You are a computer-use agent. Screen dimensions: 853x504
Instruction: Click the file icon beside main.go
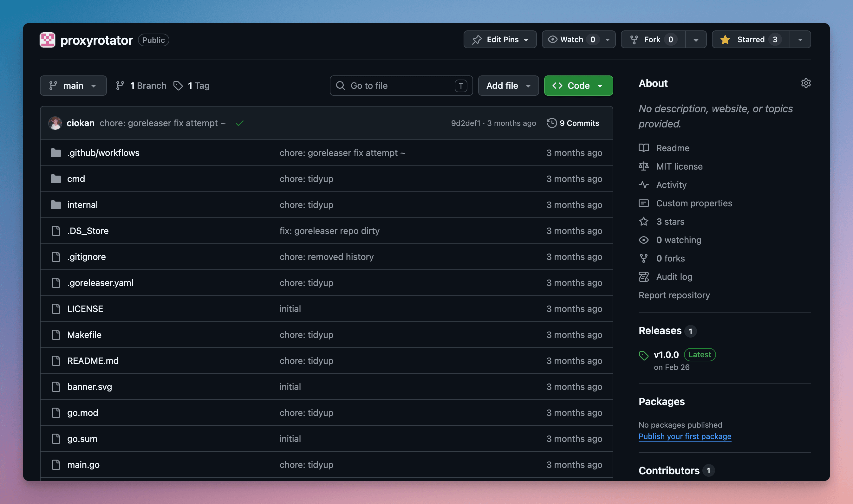56,465
